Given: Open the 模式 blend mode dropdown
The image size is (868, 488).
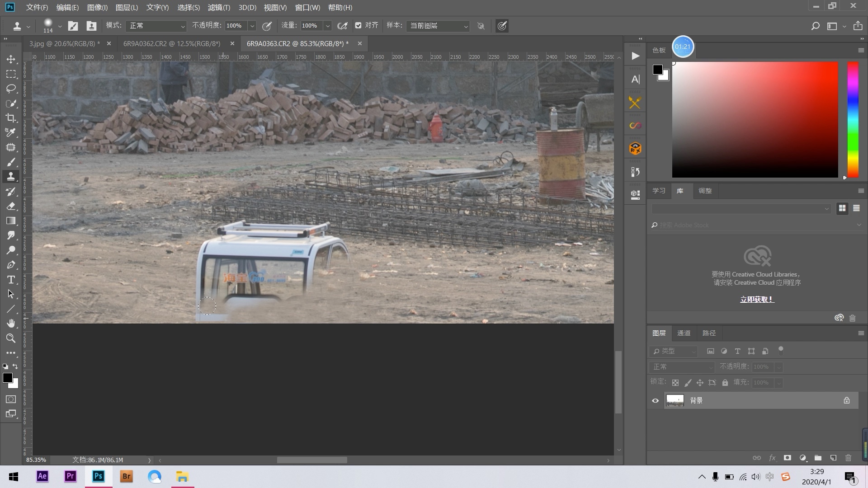Looking at the screenshot, I should (x=156, y=26).
